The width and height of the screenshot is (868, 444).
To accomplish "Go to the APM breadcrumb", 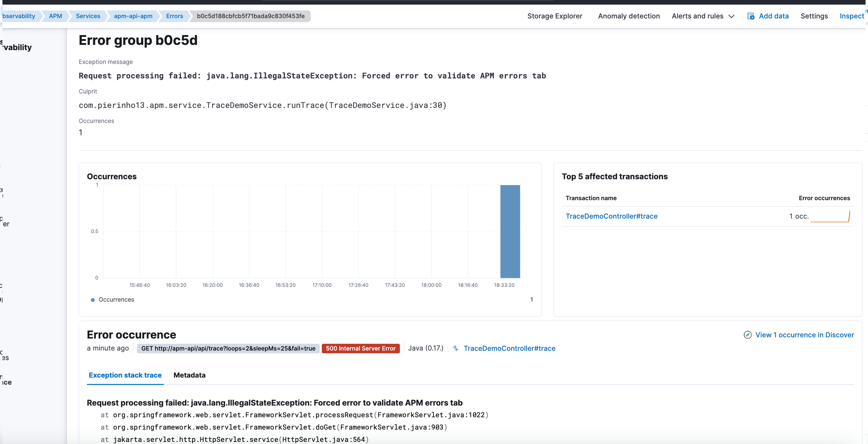I will point(55,16).
